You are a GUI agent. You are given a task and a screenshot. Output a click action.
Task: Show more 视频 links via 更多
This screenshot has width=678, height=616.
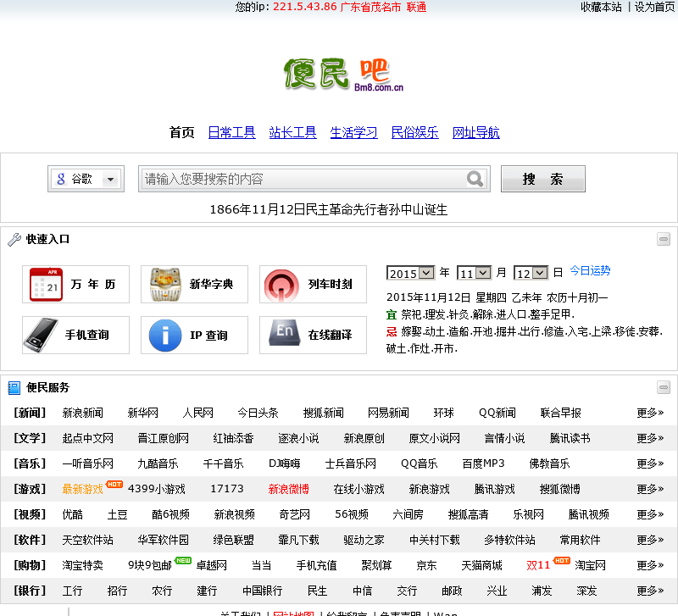[x=650, y=514]
